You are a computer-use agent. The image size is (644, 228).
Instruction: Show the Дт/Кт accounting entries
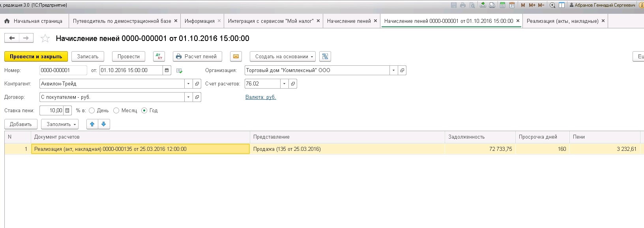pyautogui.click(x=159, y=56)
